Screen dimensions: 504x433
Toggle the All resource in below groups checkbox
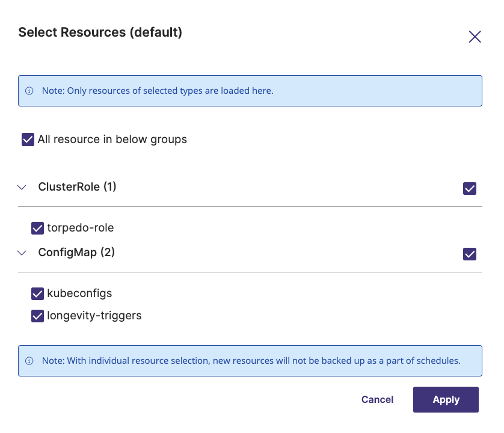tap(28, 140)
